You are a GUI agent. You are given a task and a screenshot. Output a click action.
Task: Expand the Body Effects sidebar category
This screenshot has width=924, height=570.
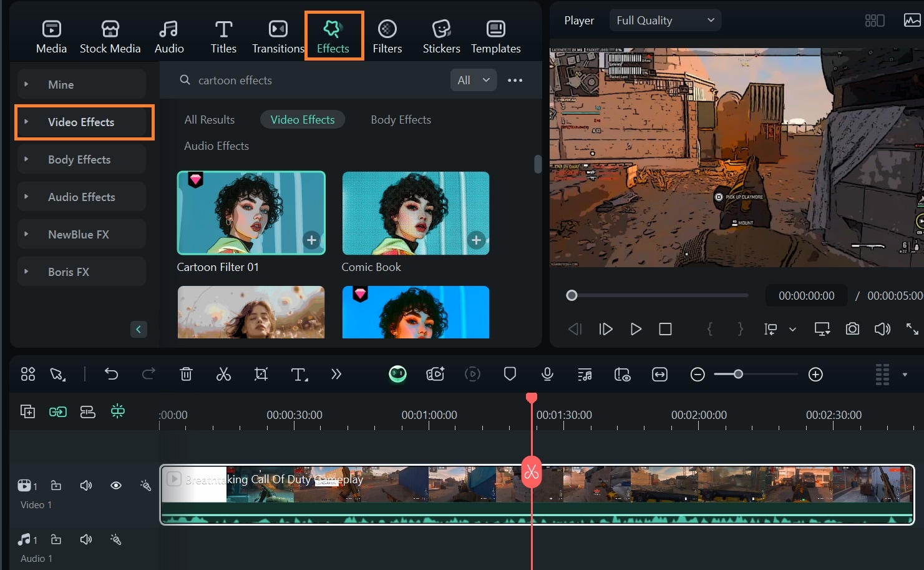point(82,159)
